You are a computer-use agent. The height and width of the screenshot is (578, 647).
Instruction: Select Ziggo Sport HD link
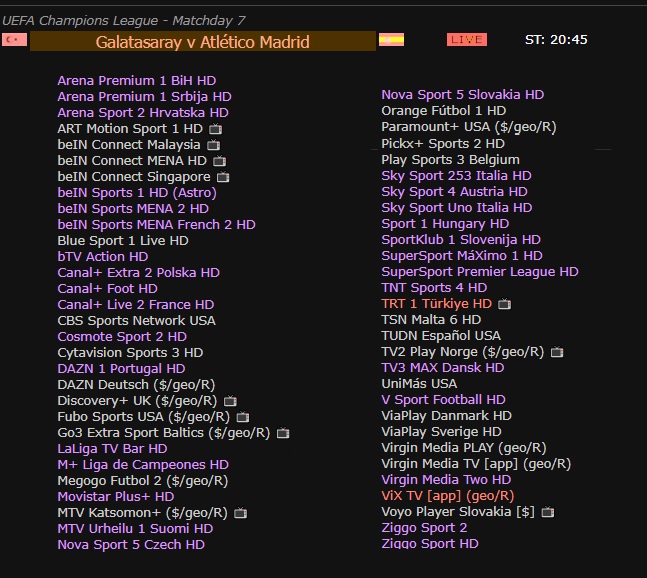(x=430, y=544)
